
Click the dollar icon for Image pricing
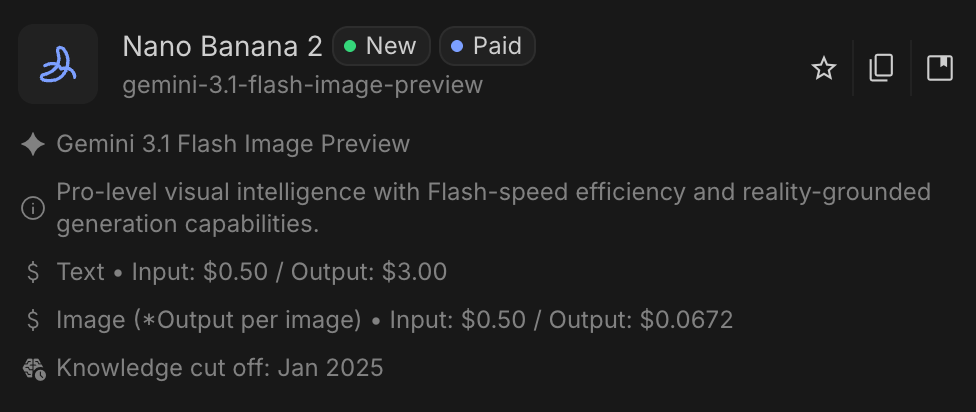coord(33,320)
